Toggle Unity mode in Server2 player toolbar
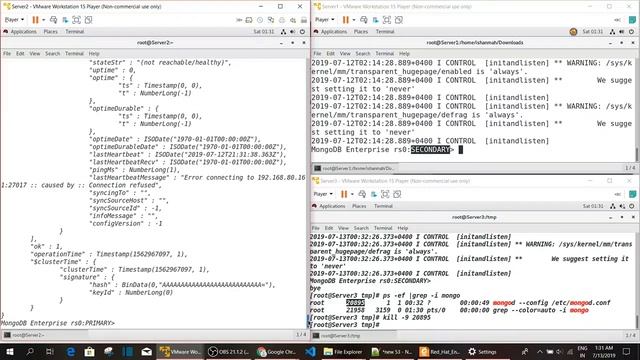 pyautogui.click(x=88, y=20)
